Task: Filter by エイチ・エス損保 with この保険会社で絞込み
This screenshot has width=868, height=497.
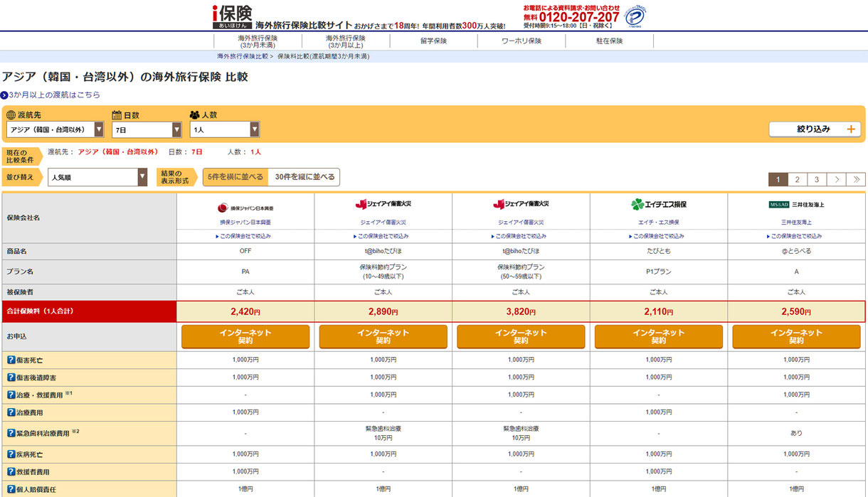Action: (659, 236)
